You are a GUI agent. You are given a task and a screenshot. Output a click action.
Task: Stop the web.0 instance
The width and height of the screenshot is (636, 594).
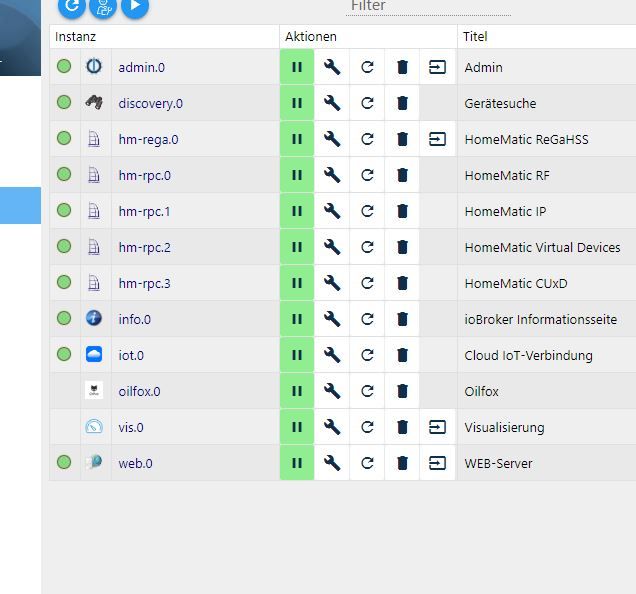coord(297,463)
